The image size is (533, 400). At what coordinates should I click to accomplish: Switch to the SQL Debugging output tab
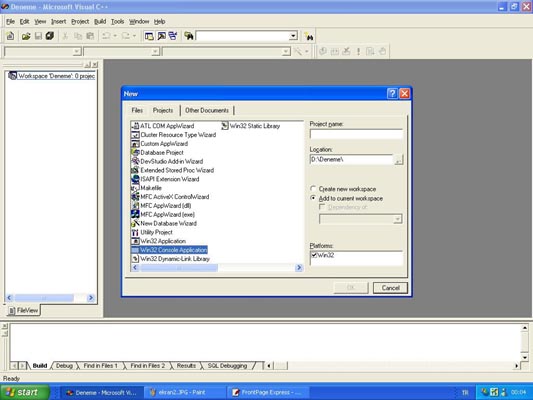pos(227,366)
